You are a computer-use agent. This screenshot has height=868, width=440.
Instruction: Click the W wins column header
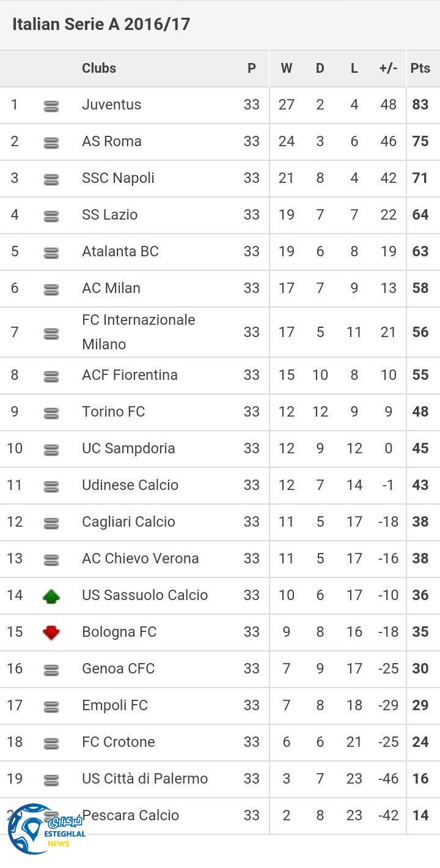(286, 68)
